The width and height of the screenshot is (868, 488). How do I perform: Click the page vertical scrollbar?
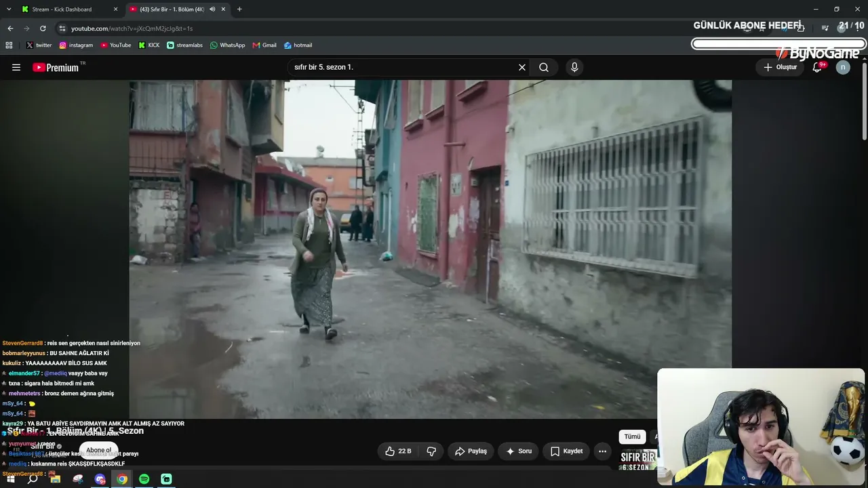pyautogui.click(x=864, y=102)
